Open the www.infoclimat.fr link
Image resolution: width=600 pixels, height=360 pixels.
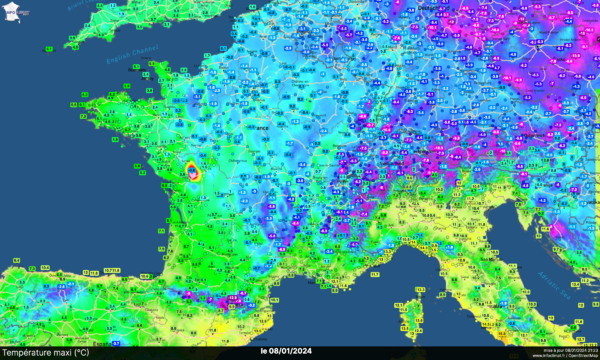(549, 356)
